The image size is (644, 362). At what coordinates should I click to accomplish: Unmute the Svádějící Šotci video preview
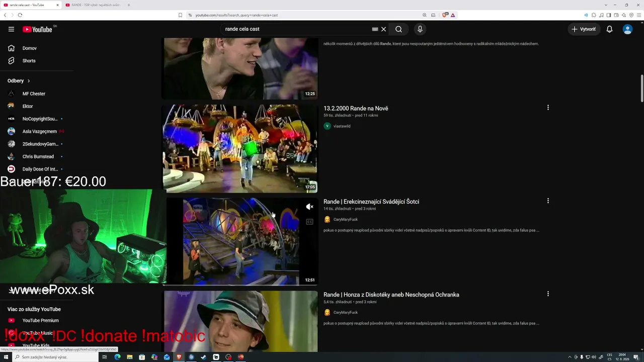(x=309, y=207)
